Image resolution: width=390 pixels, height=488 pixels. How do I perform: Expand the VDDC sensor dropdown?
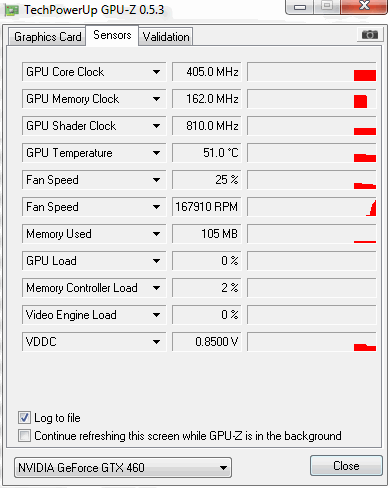156,342
